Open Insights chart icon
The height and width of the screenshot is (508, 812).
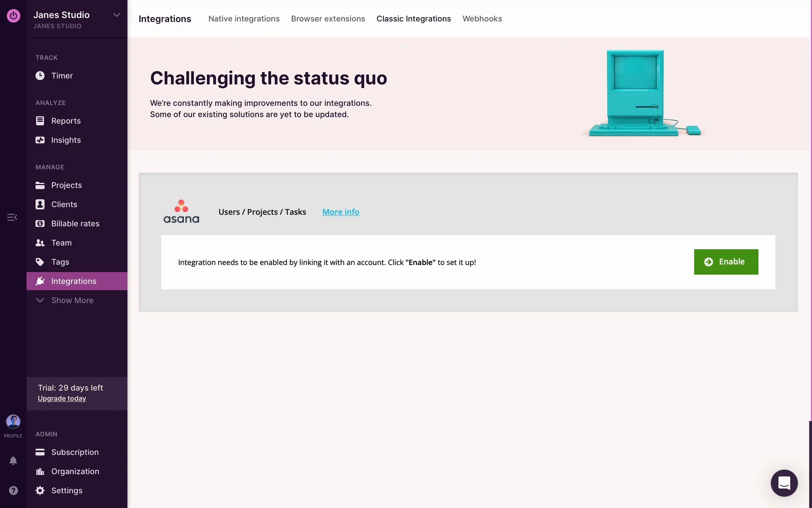40,140
